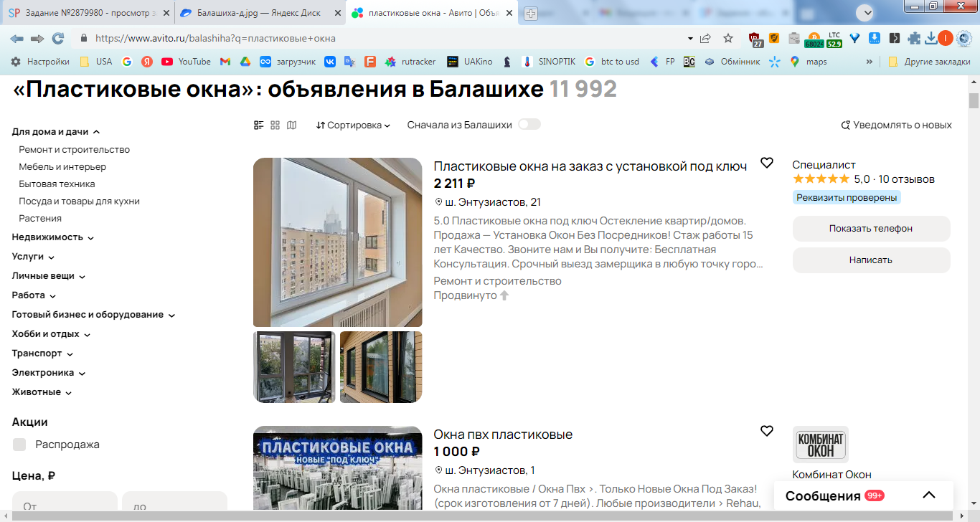The height and width of the screenshot is (522, 980).
Task: Show hidden bookmarks overflow chevron
Action: 870,62
